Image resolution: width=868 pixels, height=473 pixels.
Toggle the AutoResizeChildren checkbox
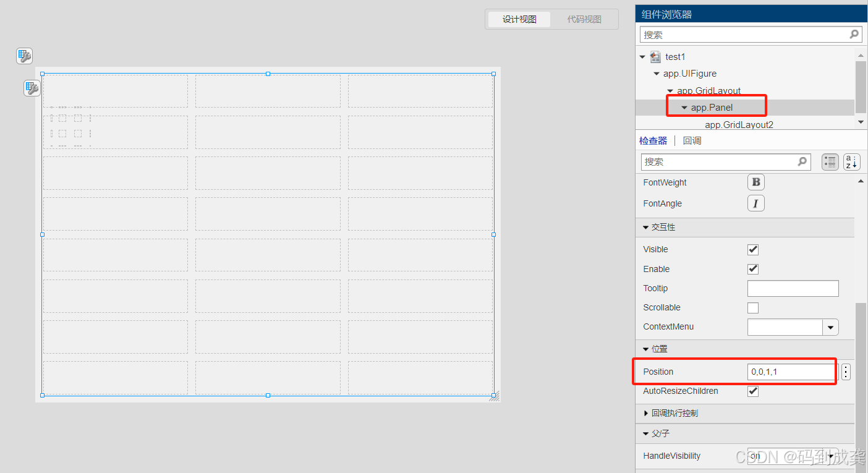click(x=753, y=391)
